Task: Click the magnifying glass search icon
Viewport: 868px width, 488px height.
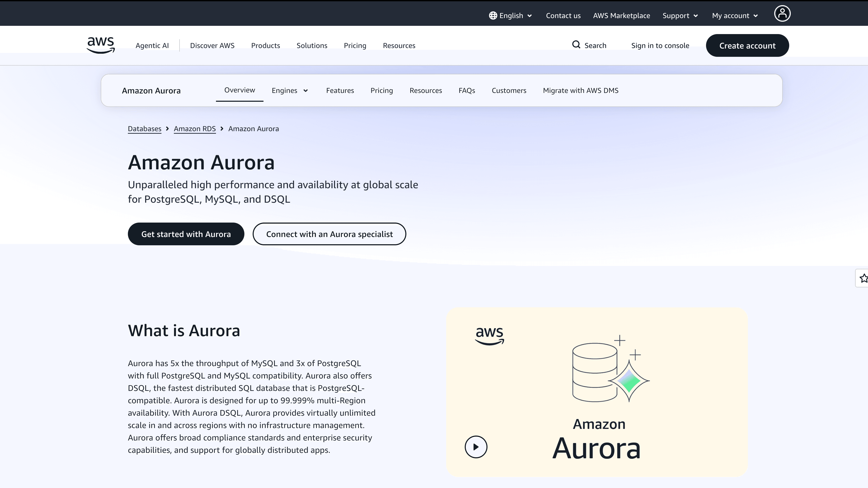Action: 576,45
